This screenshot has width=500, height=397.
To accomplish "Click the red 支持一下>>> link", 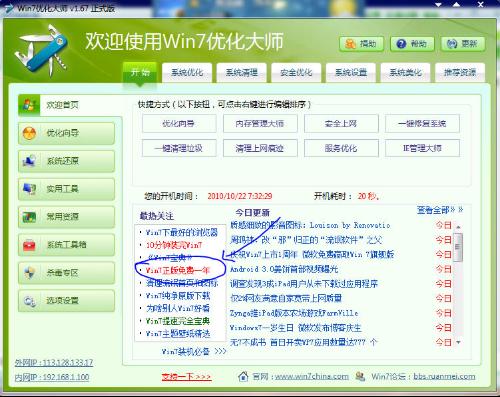I will (x=186, y=377).
